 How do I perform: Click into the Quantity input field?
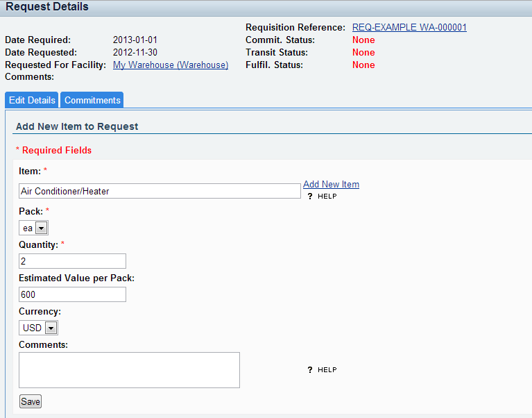click(x=73, y=261)
